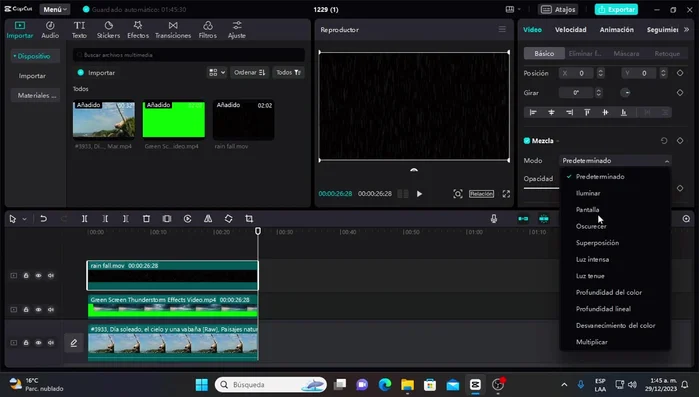Expand hidden inspector tabs with double chevron

[686, 29]
